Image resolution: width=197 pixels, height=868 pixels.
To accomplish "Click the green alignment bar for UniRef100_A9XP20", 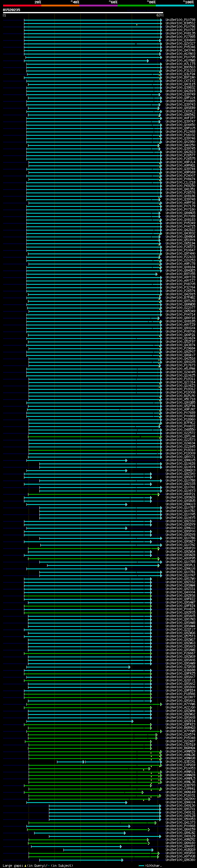I will 94,549.
